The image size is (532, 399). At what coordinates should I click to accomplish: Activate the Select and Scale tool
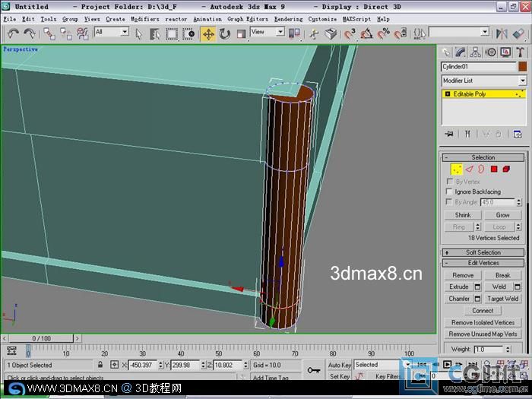point(241,34)
